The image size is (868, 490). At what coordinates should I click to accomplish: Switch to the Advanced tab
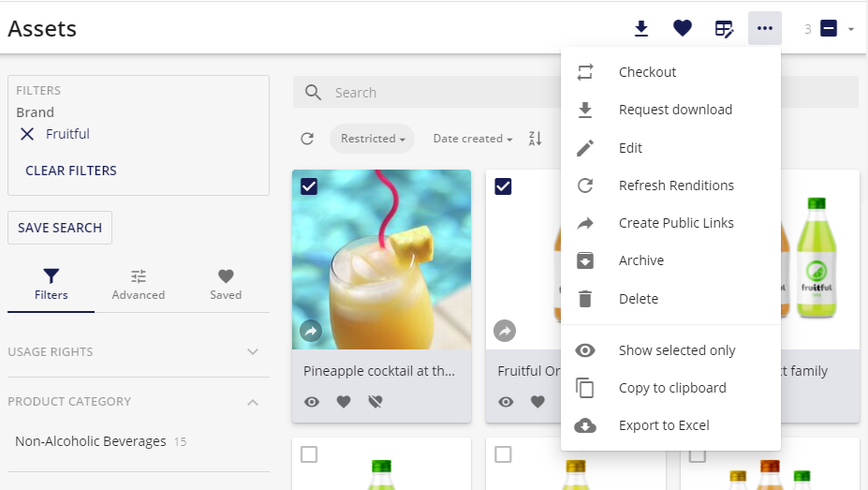[139, 285]
